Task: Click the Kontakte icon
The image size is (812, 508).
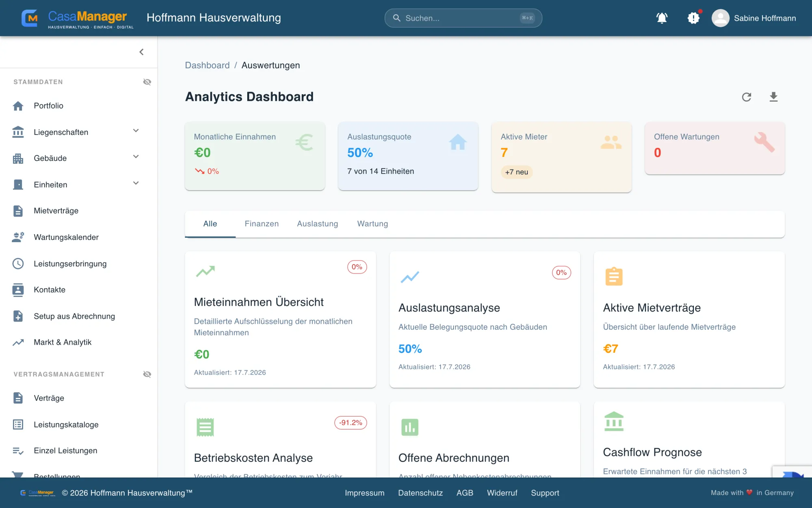Action: pyautogui.click(x=18, y=290)
